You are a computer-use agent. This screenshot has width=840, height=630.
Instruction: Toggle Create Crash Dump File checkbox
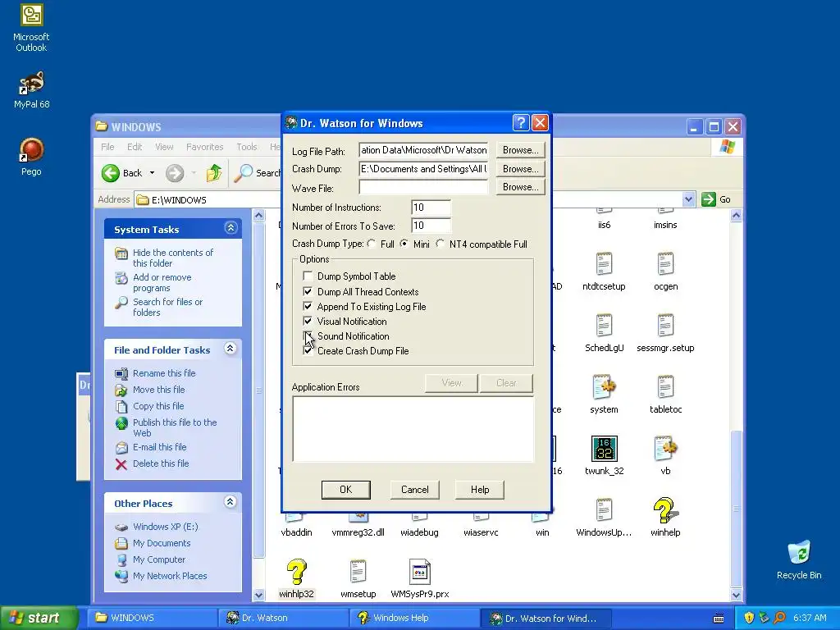point(308,351)
